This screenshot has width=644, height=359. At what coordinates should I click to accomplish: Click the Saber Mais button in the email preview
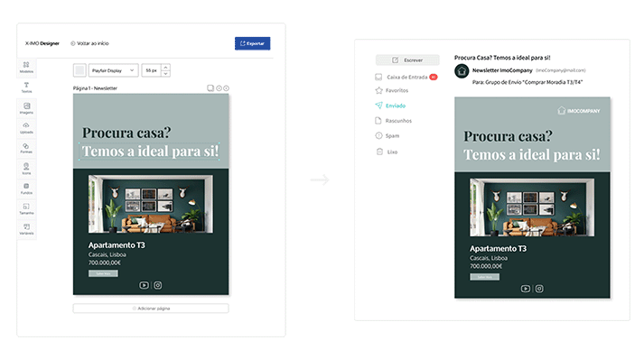click(485, 277)
